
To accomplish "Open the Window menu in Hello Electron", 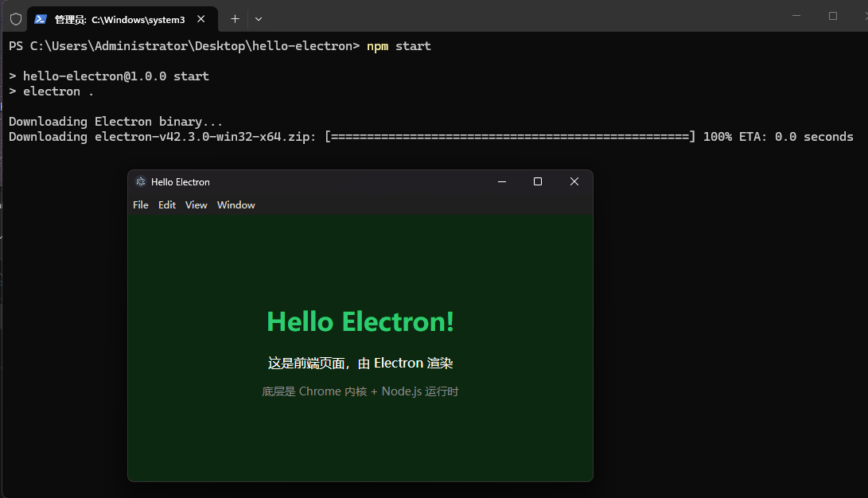I will (235, 204).
